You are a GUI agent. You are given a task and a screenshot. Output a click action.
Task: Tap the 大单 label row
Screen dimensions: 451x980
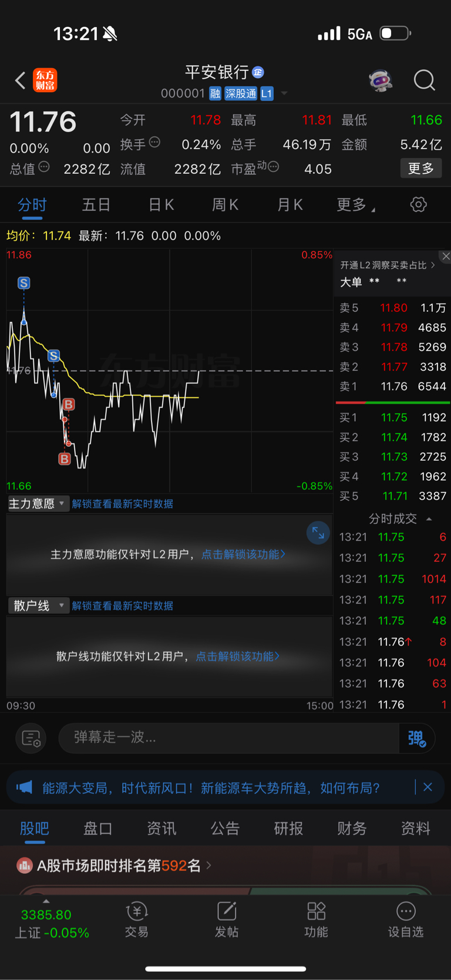374,282
